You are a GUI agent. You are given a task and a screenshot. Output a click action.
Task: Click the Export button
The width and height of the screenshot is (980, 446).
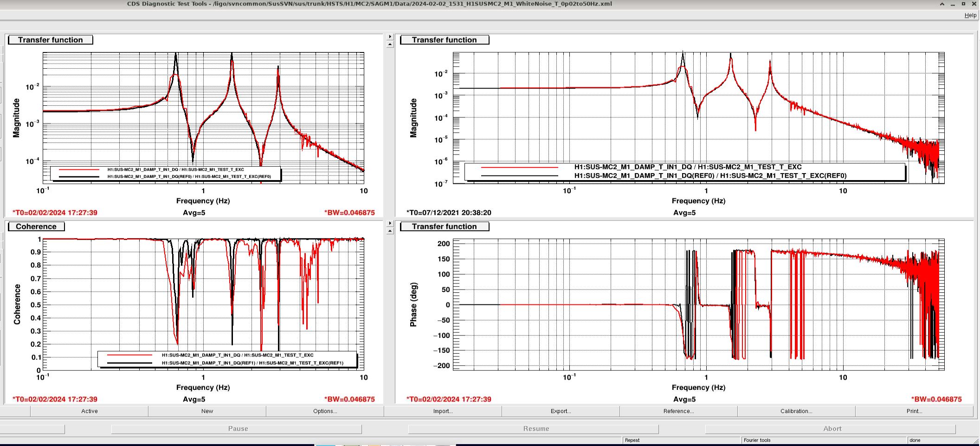tap(561, 411)
